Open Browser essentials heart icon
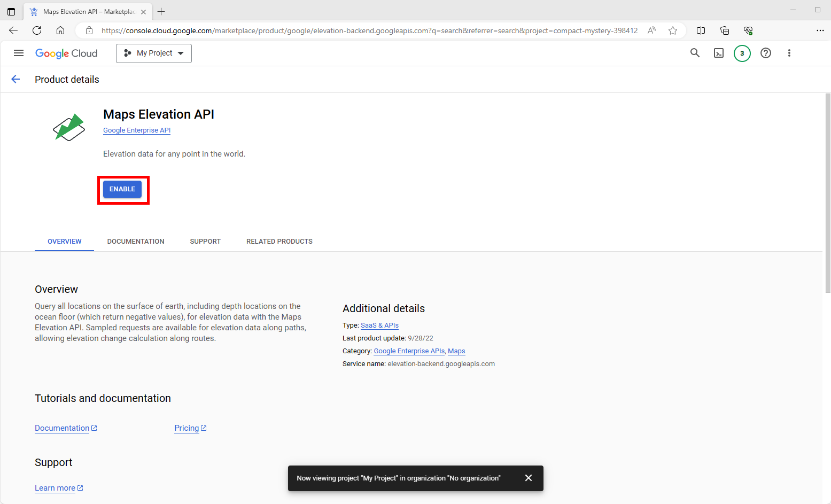 pyautogui.click(x=748, y=30)
